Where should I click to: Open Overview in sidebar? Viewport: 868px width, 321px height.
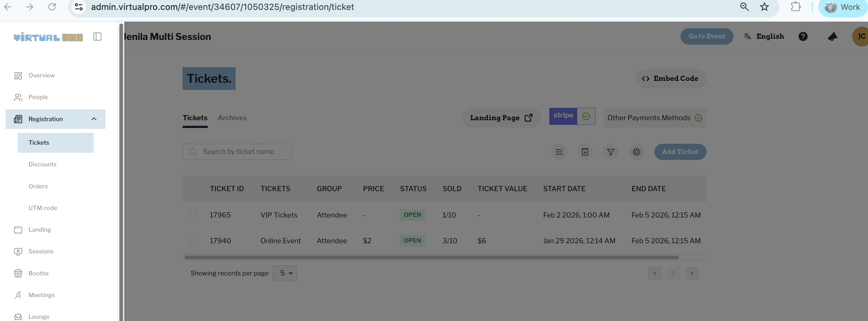[42, 75]
